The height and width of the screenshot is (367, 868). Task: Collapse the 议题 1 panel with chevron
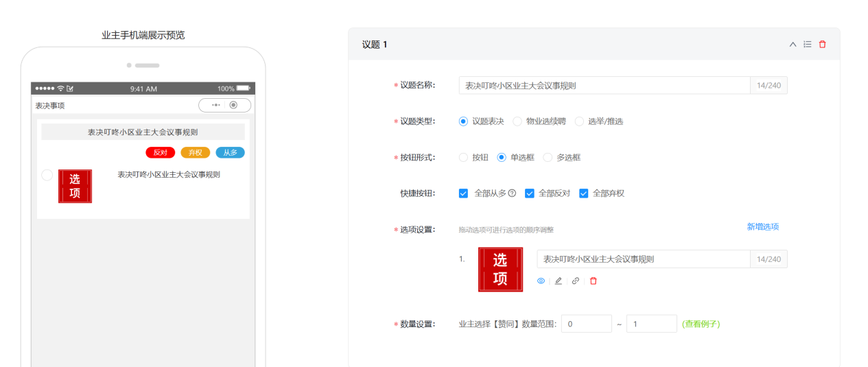pos(793,45)
